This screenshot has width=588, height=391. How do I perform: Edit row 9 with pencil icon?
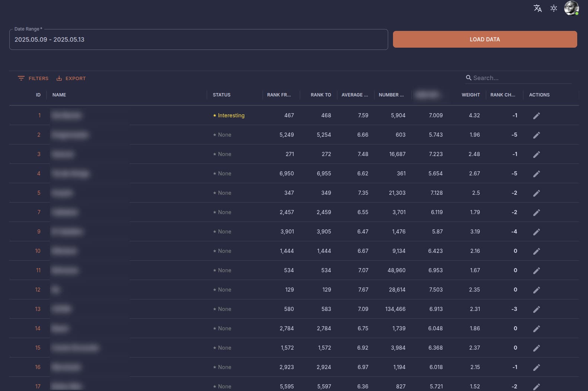(x=536, y=232)
